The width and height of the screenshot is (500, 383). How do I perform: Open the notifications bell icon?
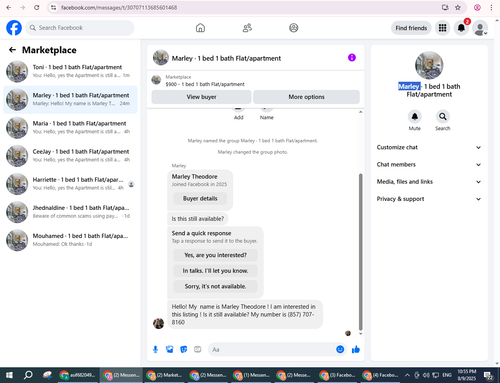pyautogui.click(x=461, y=28)
